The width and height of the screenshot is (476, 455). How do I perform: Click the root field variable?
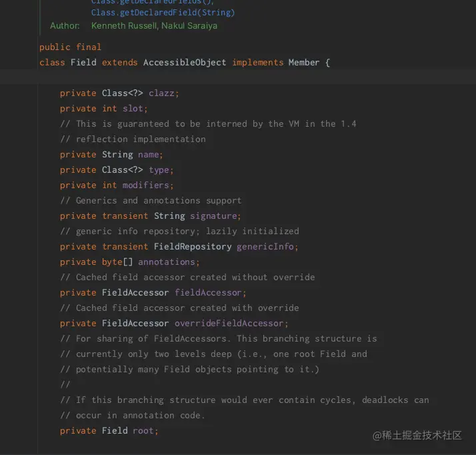[x=143, y=430]
